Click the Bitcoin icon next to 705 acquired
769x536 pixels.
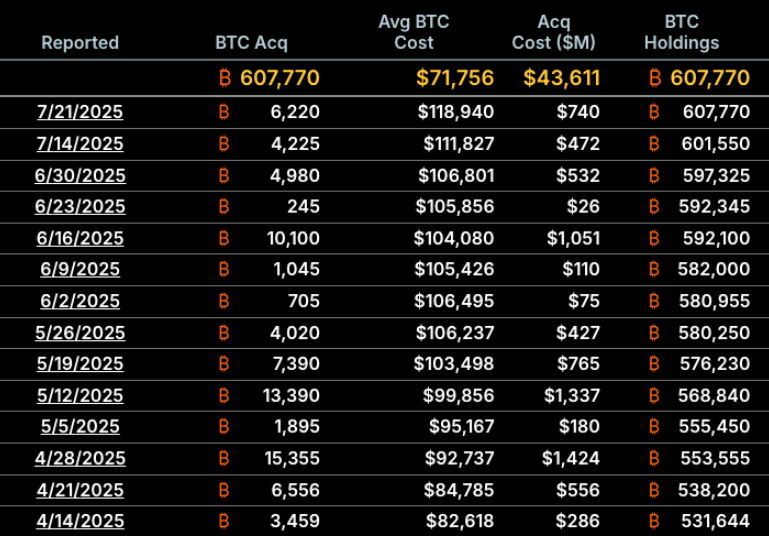coord(224,301)
